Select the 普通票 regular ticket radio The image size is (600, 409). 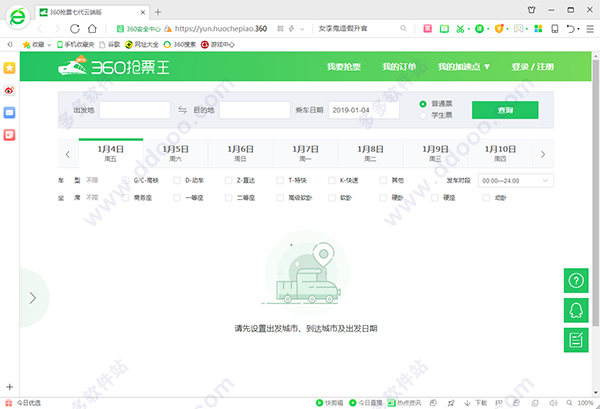coord(423,104)
